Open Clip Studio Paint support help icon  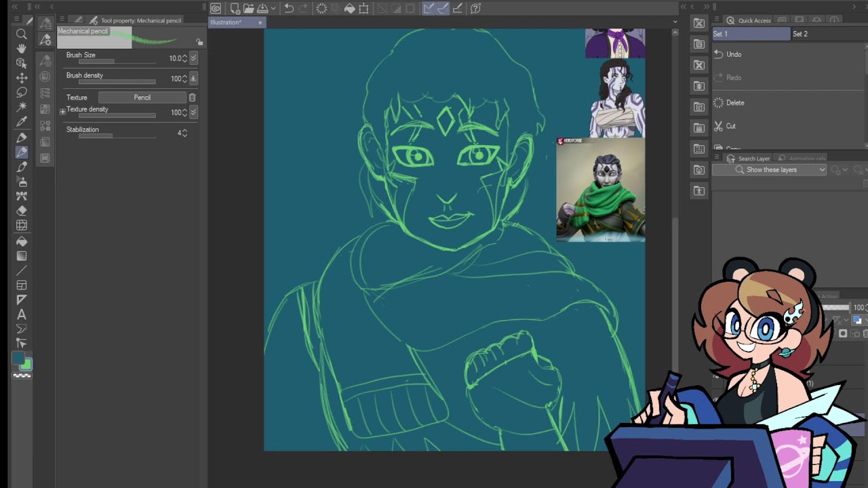point(475,8)
